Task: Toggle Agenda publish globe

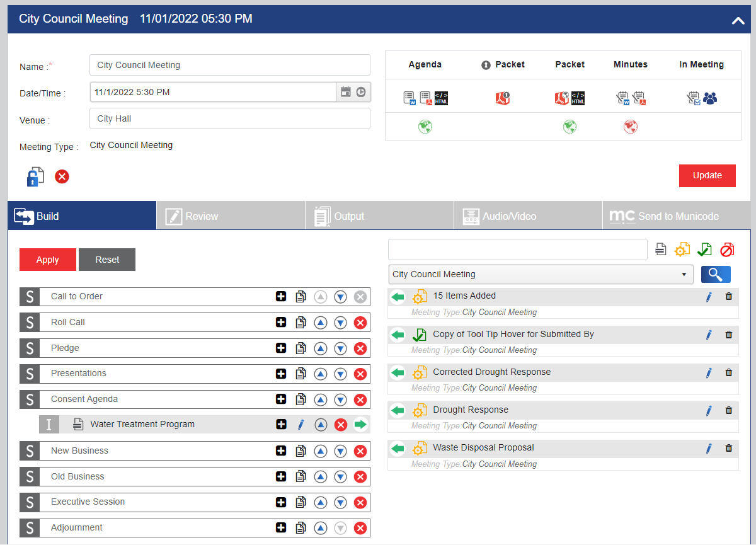Action: click(x=425, y=127)
